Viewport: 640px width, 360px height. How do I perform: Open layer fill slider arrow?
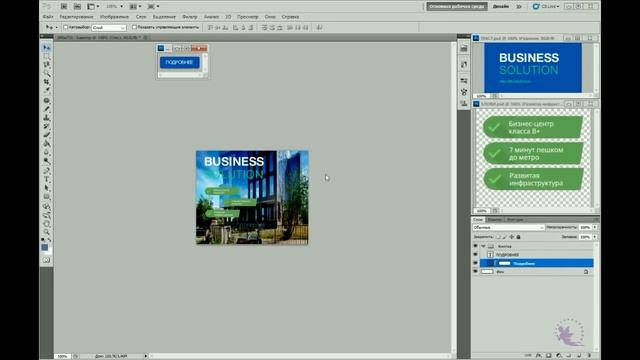[595, 237]
